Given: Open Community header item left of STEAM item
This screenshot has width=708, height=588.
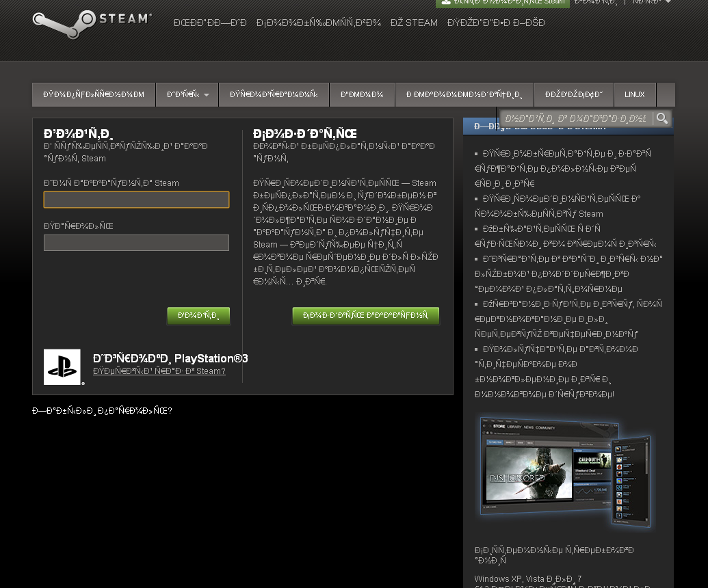Looking at the screenshot, I should click(x=318, y=23).
